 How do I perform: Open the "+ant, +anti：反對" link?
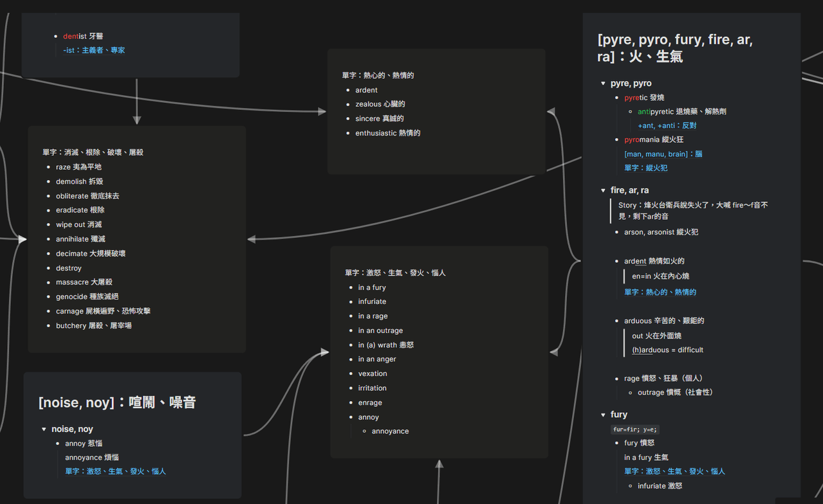point(667,125)
